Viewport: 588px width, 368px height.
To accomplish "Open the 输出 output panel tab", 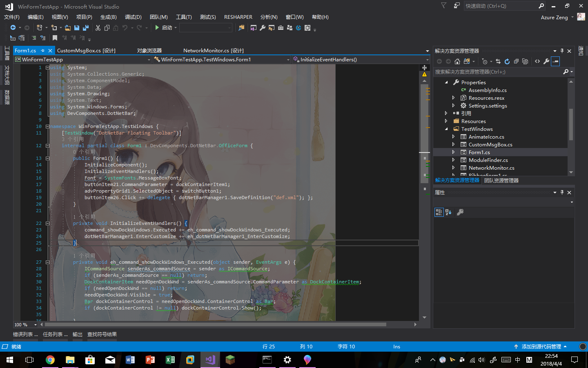I will point(78,334).
